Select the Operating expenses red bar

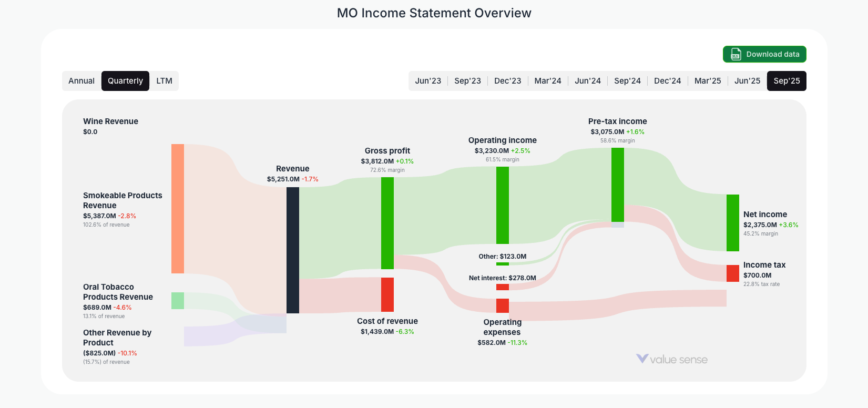point(502,305)
